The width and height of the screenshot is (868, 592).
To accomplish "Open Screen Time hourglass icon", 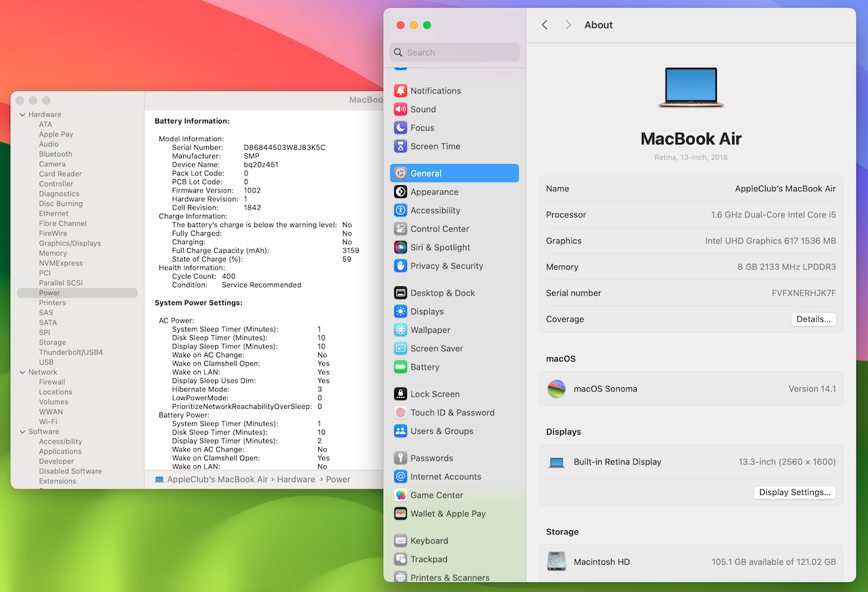I will [x=400, y=146].
